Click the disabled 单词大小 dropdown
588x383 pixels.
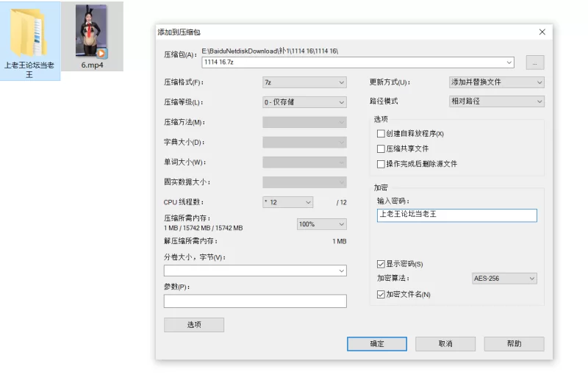click(x=304, y=162)
